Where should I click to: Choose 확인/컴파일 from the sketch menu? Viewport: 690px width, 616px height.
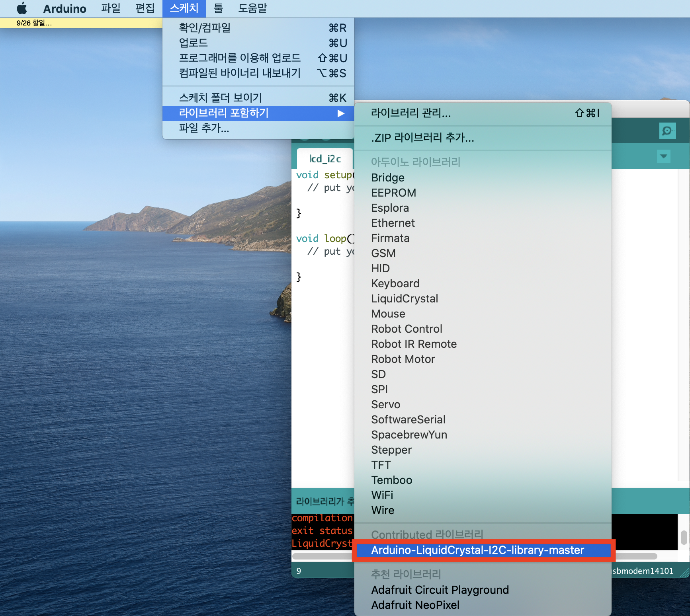258,28
